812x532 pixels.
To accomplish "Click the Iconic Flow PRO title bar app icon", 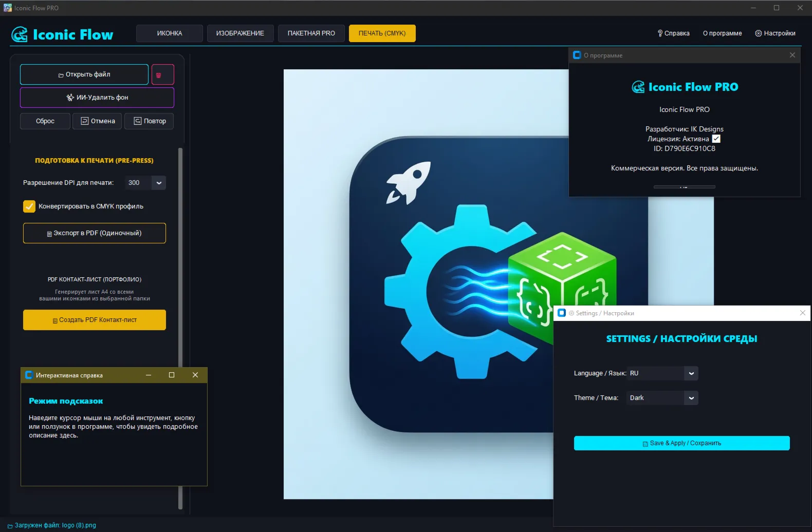I will click(x=8, y=8).
